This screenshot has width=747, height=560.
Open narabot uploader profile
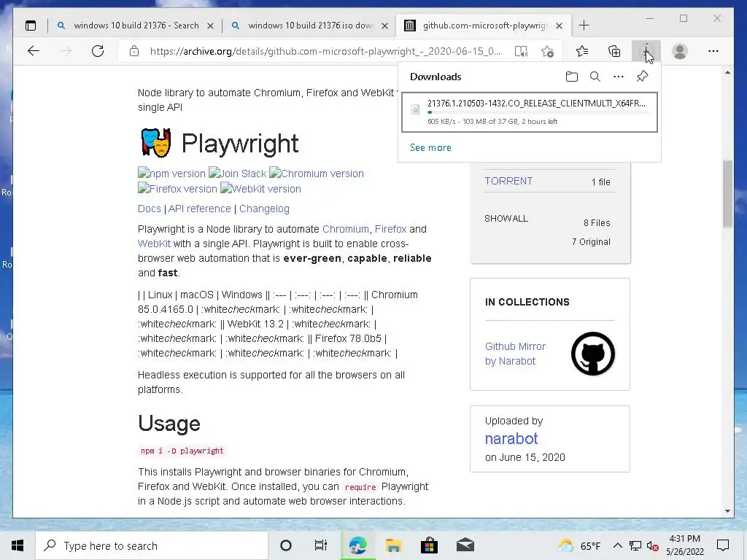(x=511, y=438)
